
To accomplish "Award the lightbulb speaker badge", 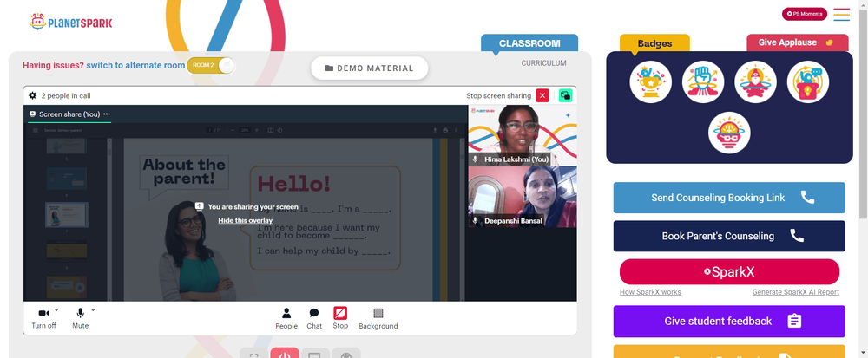I will (x=807, y=81).
